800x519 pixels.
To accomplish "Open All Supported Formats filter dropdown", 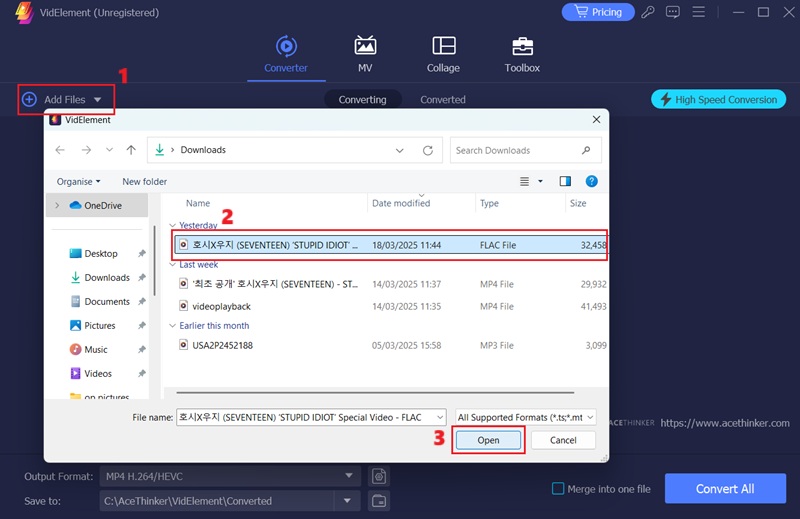I will coord(525,417).
